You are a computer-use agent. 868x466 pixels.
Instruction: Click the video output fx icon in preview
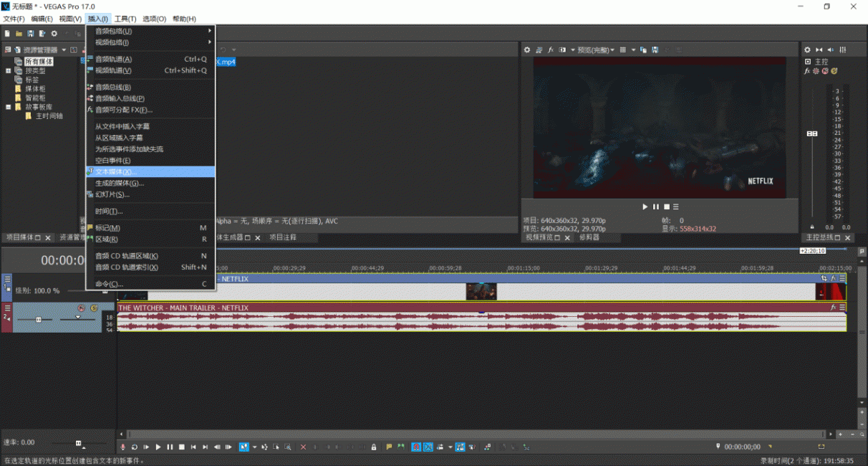point(551,49)
